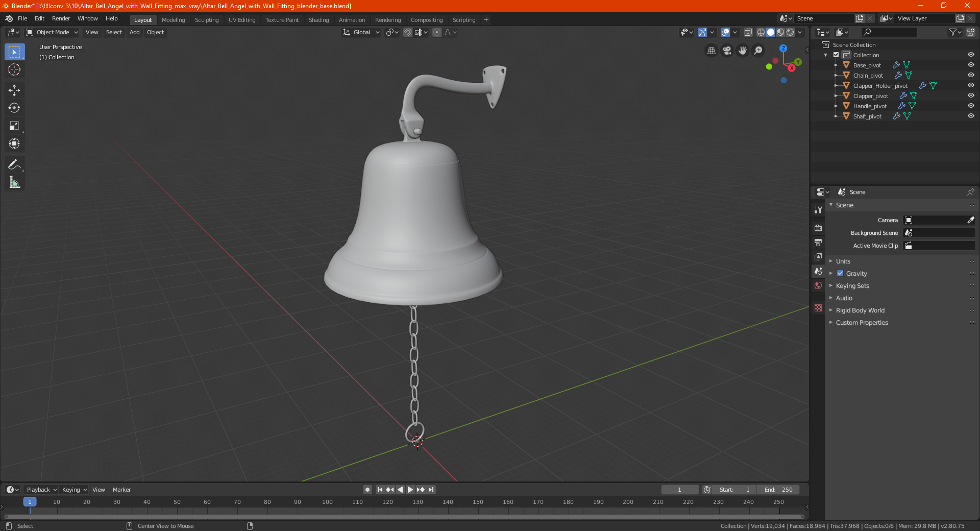Viewport: 980px width, 531px height.
Task: Hide Base_pivot with its eye icon
Action: [971, 65]
